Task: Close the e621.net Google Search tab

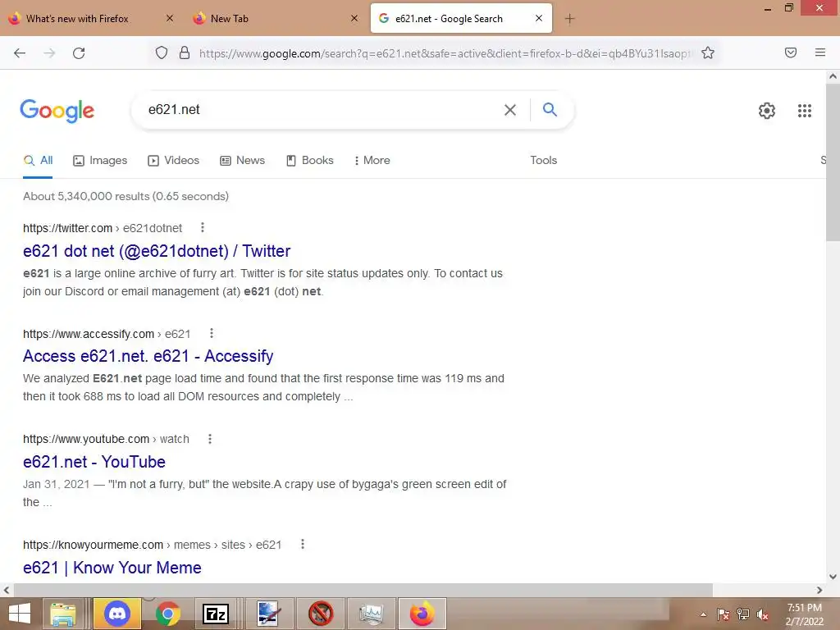Action: pyautogui.click(x=539, y=18)
